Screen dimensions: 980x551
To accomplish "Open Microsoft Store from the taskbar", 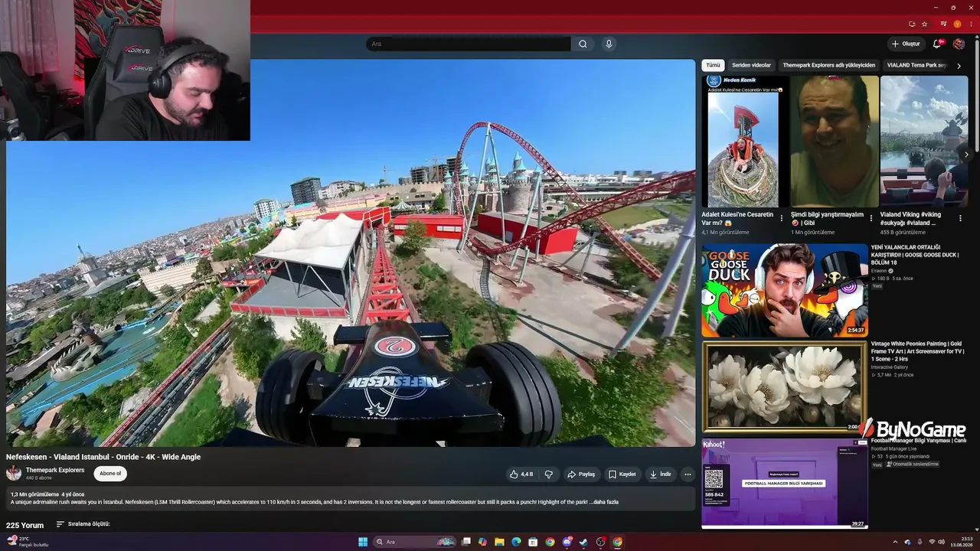I will [533, 542].
